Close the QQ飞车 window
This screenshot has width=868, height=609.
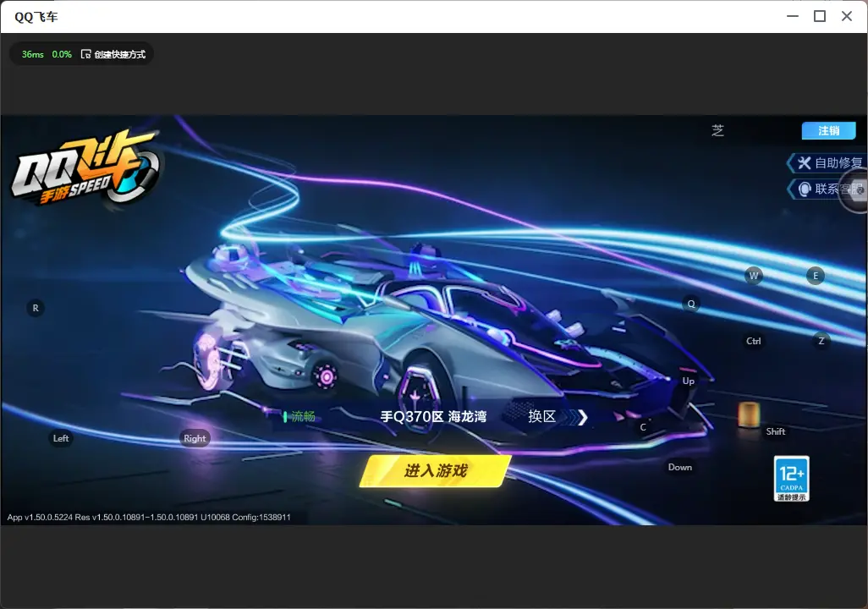click(x=847, y=17)
